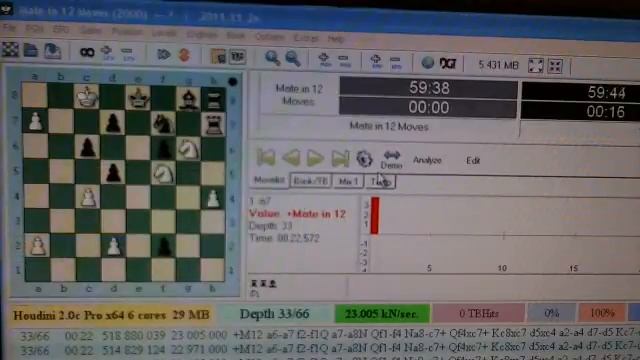
Task: Click the black rook on h7
Action: pyautogui.click(x=213, y=124)
